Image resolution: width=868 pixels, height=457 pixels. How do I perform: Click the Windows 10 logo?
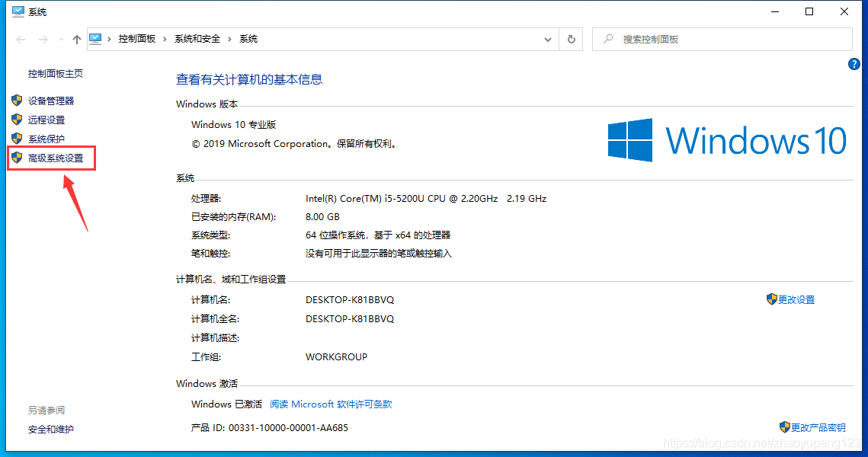point(727,140)
